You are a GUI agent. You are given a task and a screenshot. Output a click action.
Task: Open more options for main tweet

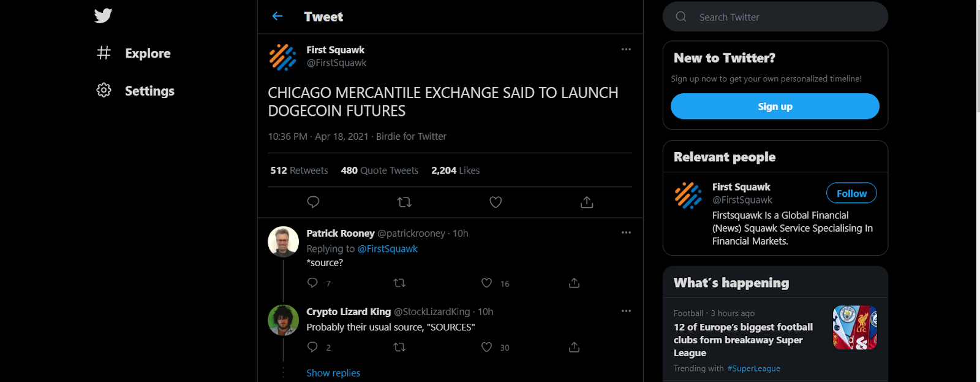coord(626,49)
